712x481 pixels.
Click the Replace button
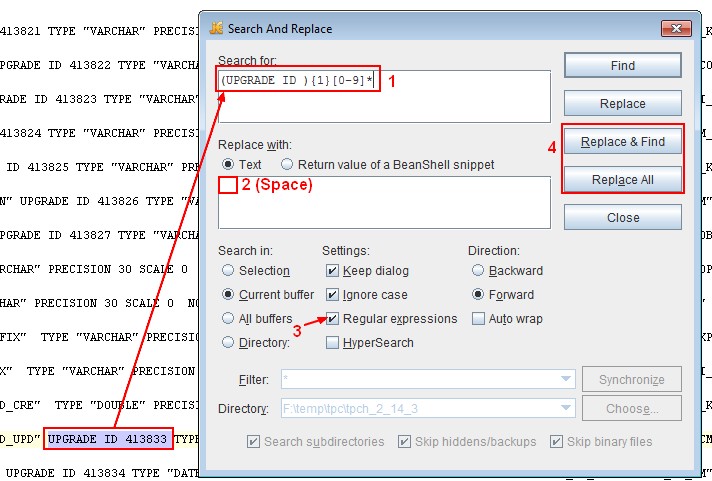pyautogui.click(x=622, y=103)
